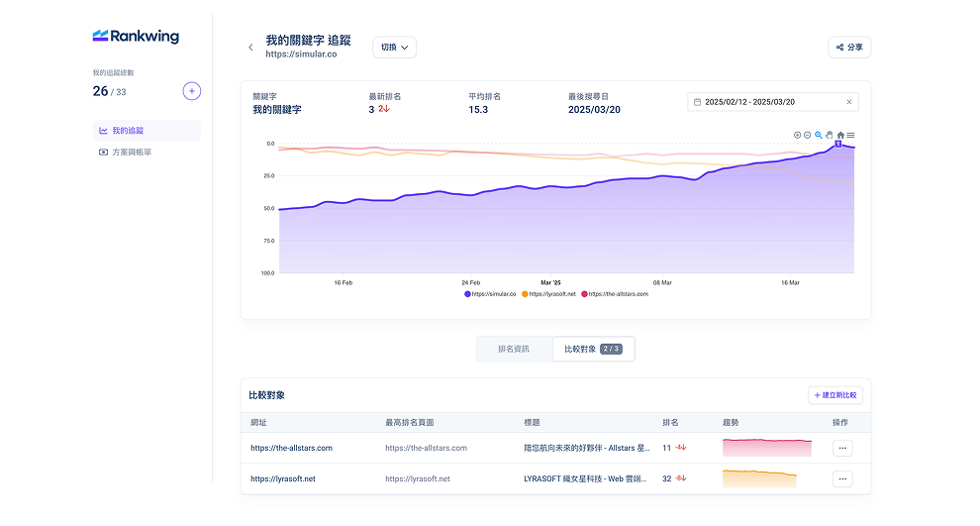
Task: Zoom out on the chart
Action: (x=808, y=135)
